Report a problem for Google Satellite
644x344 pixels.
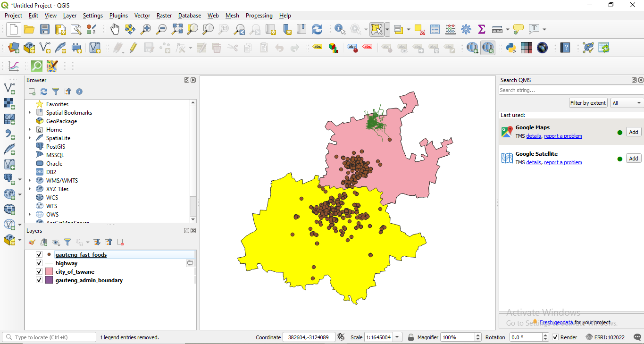563,162
